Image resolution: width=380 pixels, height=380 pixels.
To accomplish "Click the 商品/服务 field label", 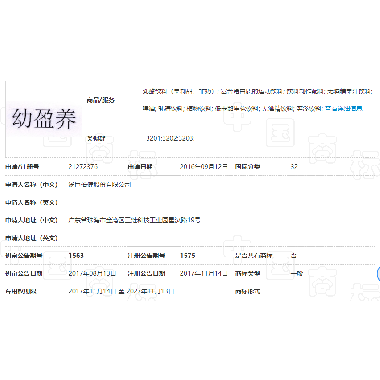I will tap(100, 100).
